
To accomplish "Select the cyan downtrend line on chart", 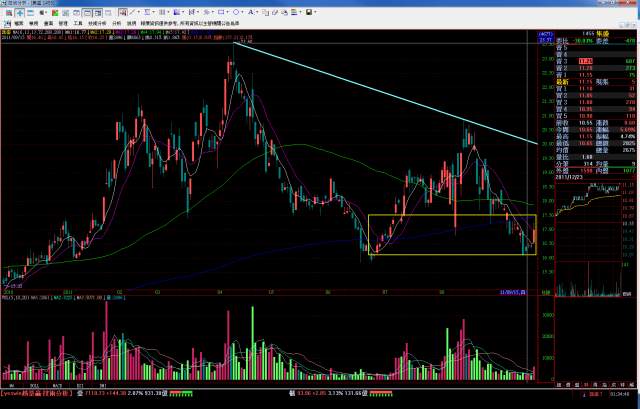I will coord(385,93).
